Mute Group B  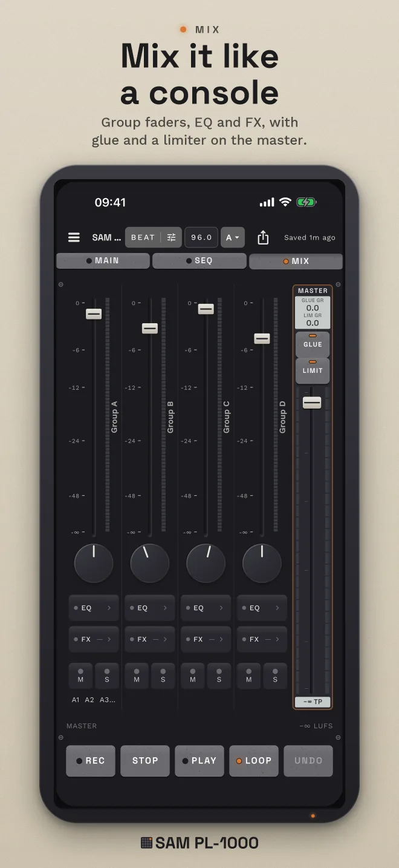tap(137, 676)
